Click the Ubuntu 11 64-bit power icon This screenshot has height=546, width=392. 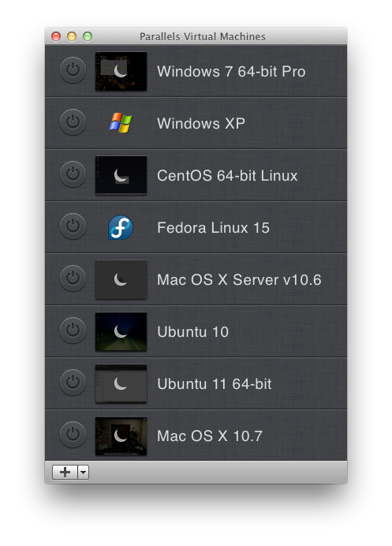point(73,383)
